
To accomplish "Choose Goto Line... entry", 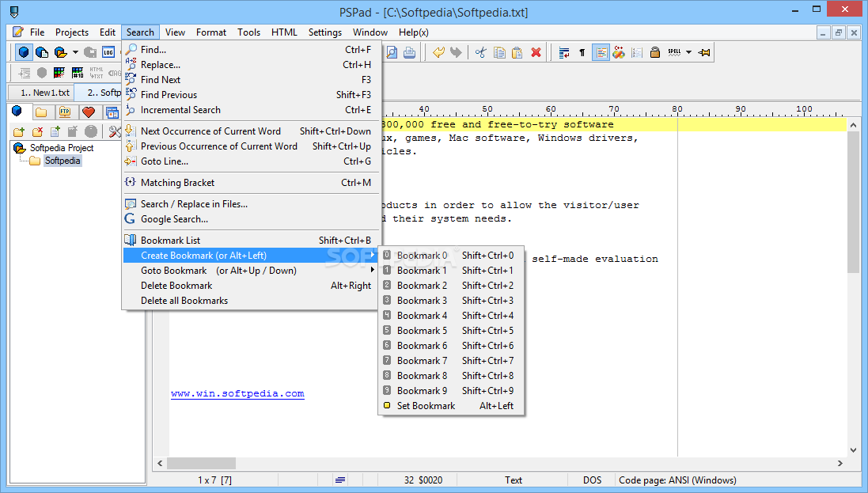I will (250, 161).
